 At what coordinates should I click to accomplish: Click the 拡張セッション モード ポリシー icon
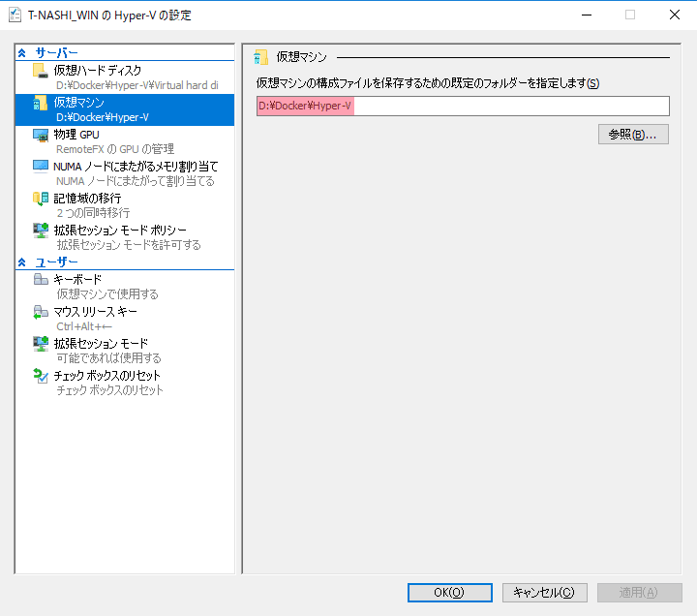pos(41,231)
